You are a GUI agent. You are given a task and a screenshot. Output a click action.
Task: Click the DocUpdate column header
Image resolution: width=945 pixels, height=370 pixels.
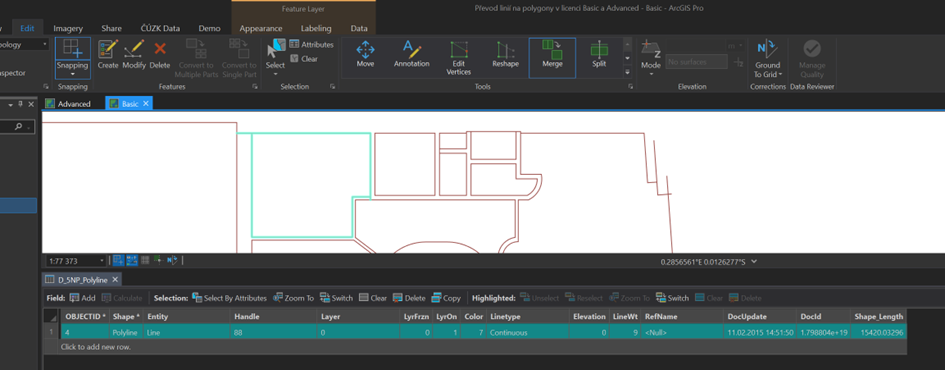pos(760,316)
